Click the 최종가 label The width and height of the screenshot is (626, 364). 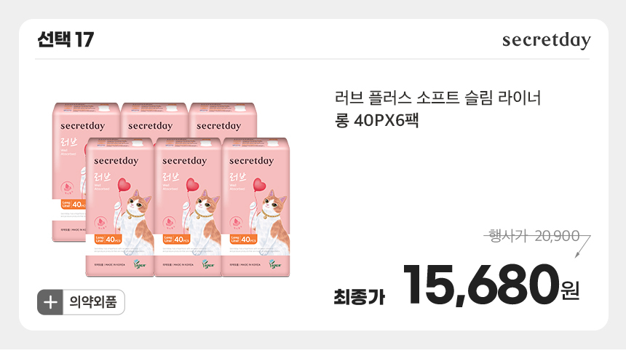360,297
